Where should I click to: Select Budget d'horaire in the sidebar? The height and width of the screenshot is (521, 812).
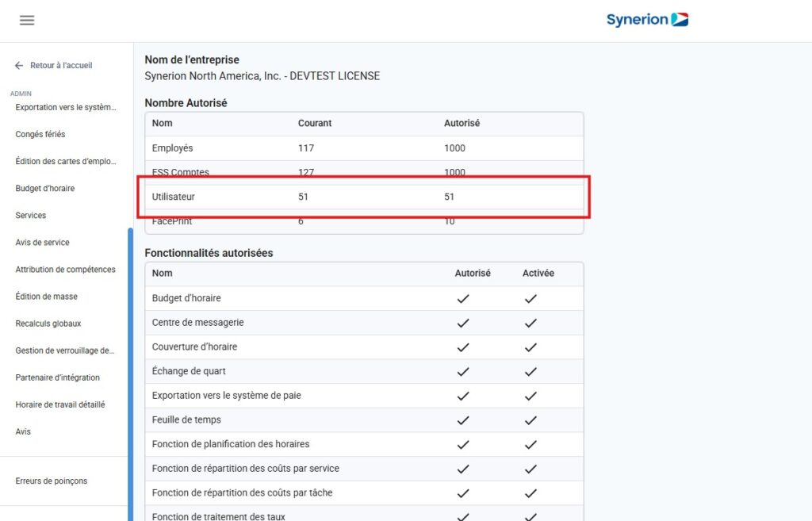[x=45, y=189]
